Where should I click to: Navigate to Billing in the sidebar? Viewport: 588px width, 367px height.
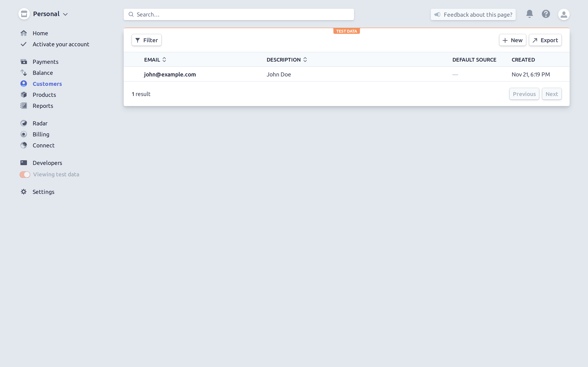(x=41, y=134)
